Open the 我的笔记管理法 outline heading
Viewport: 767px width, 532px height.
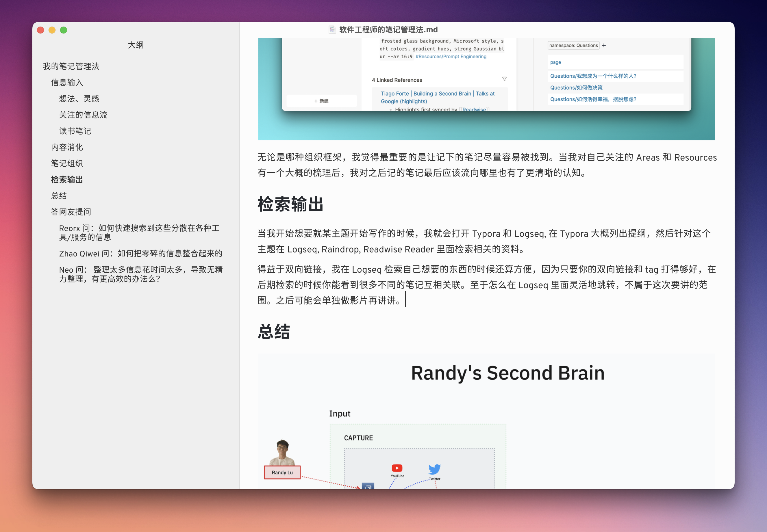[71, 66]
